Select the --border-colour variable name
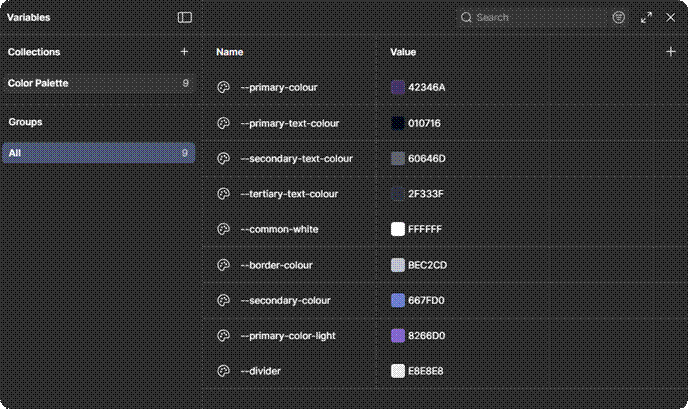This screenshot has height=409, width=688. point(276,265)
